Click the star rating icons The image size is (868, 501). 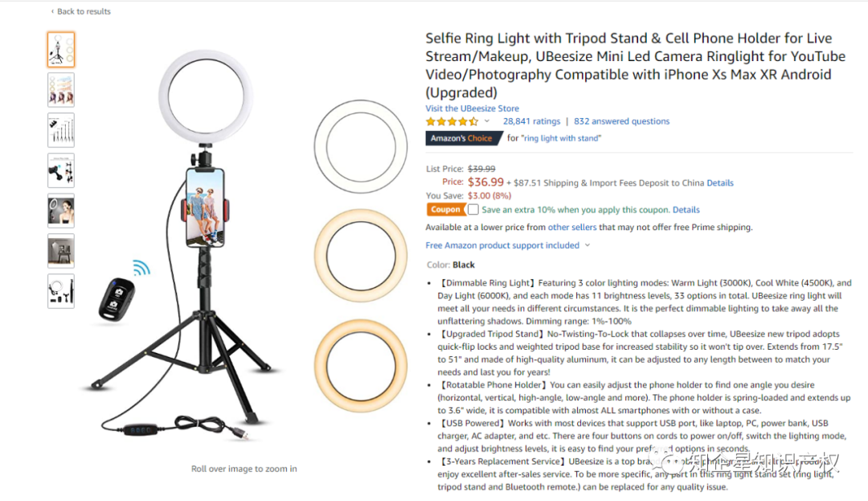pos(452,121)
